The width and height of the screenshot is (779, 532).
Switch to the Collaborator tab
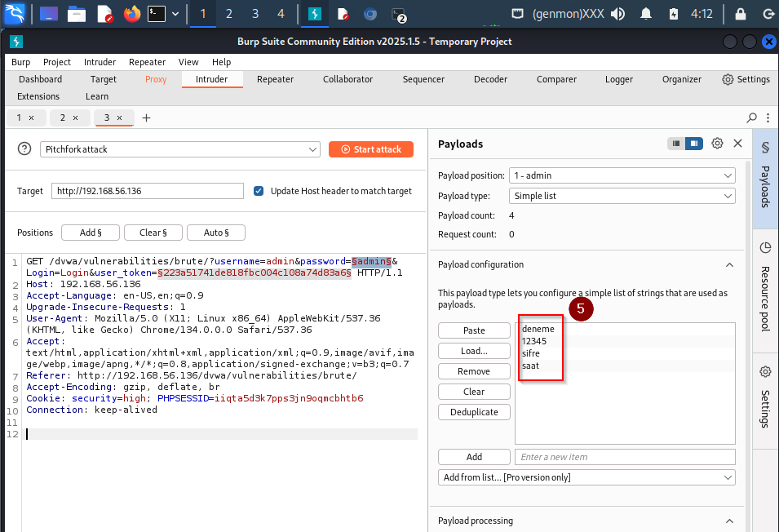point(347,79)
